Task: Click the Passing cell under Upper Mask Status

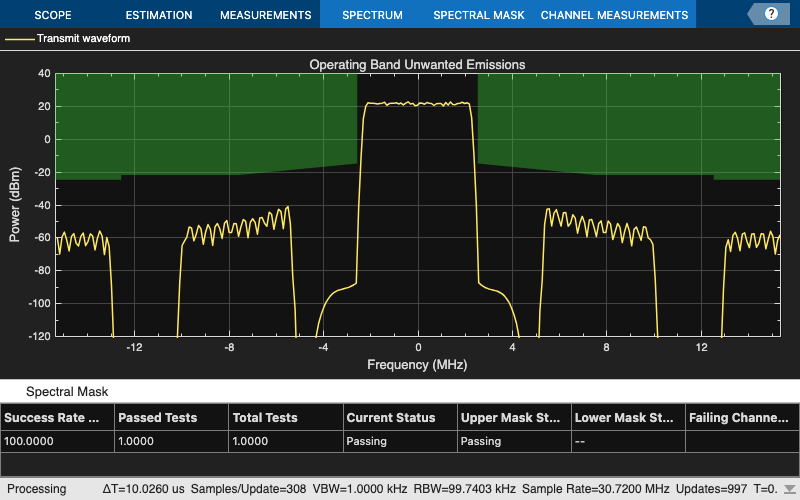Action: tap(514, 441)
